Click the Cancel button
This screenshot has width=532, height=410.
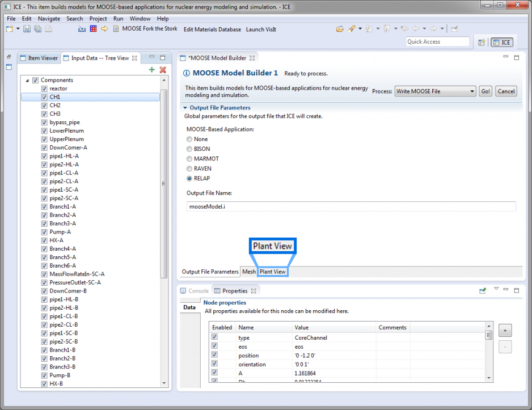(x=505, y=91)
